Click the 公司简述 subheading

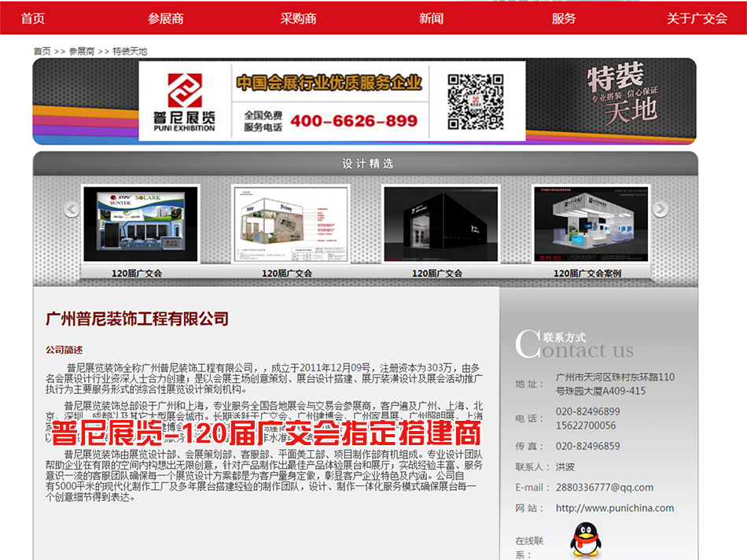pos(64,350)
